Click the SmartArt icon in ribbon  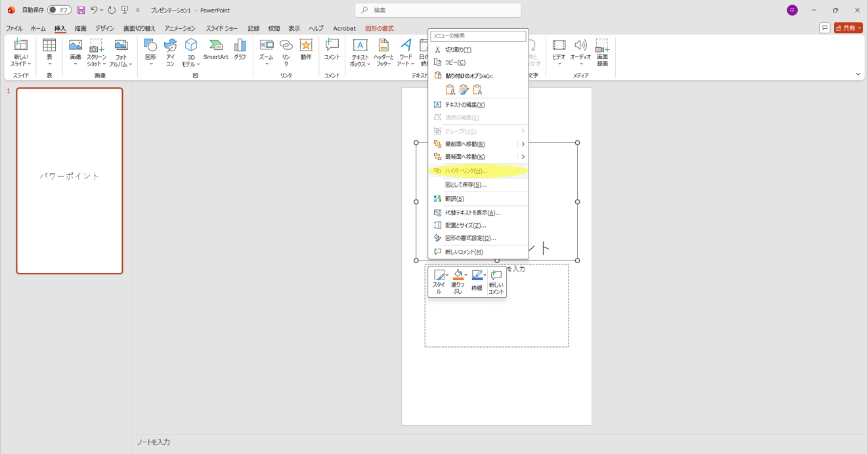[215, 49]
